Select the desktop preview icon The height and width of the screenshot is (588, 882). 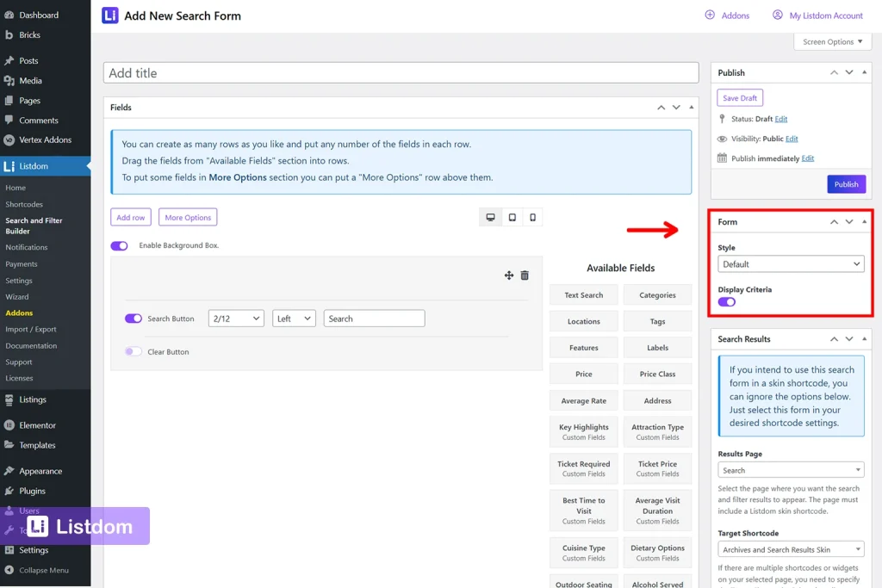coord(490,217)
